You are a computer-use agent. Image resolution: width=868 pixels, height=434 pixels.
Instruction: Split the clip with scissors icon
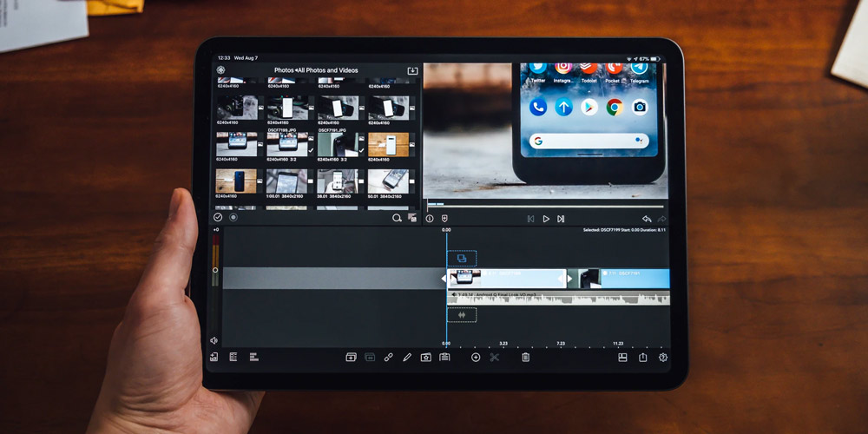495,357
